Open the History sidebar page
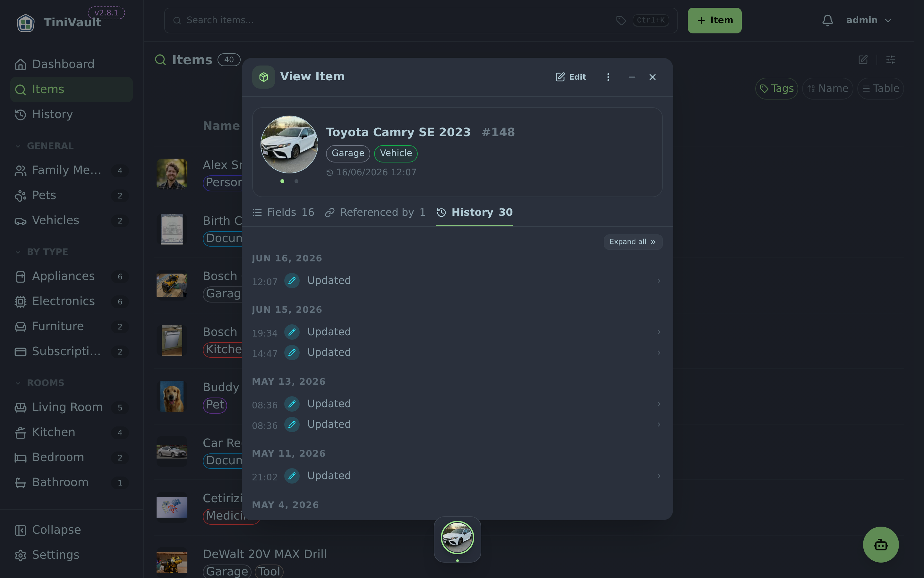 (x=72, y=114)
